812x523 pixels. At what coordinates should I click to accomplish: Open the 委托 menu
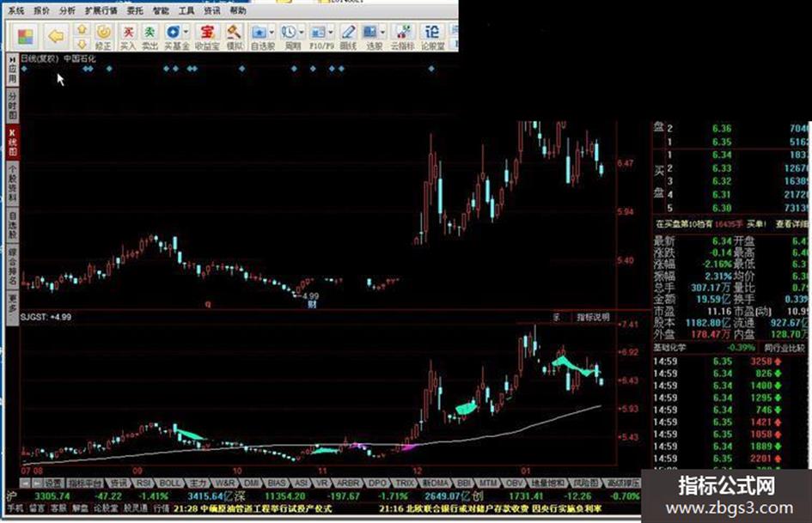point(135,10)
